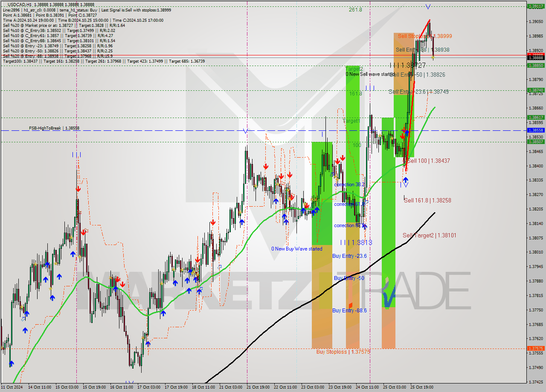The height and width of the screenshot is (392, 546).
Task: Click the 21 Oct 03:00 time axis label
Action: tap(231, 387)
